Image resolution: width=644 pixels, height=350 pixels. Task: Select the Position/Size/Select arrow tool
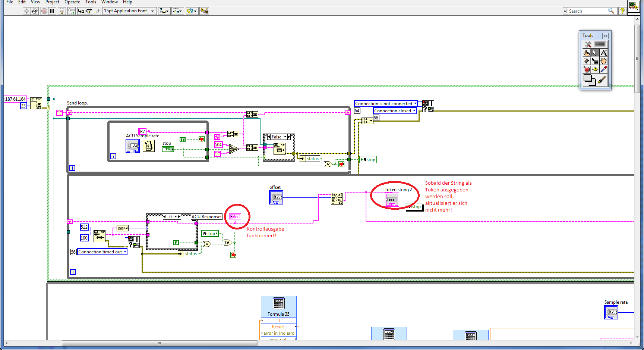[x=595, y=53]
